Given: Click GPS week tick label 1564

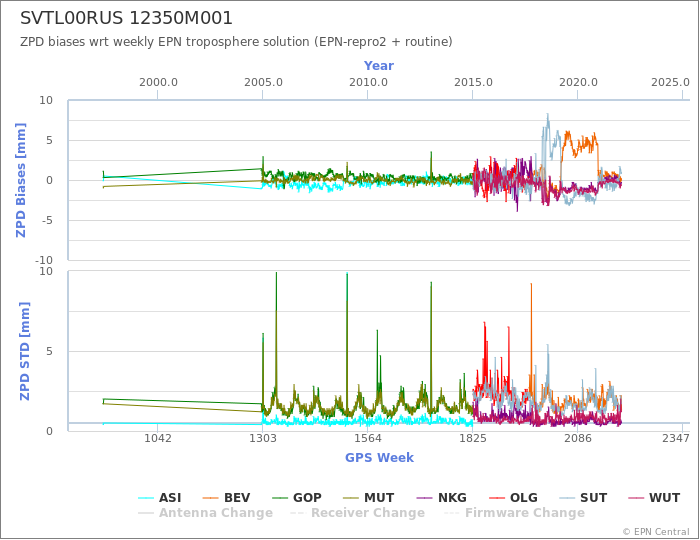Looking at the screenshot, I should [x=367, y=438].
